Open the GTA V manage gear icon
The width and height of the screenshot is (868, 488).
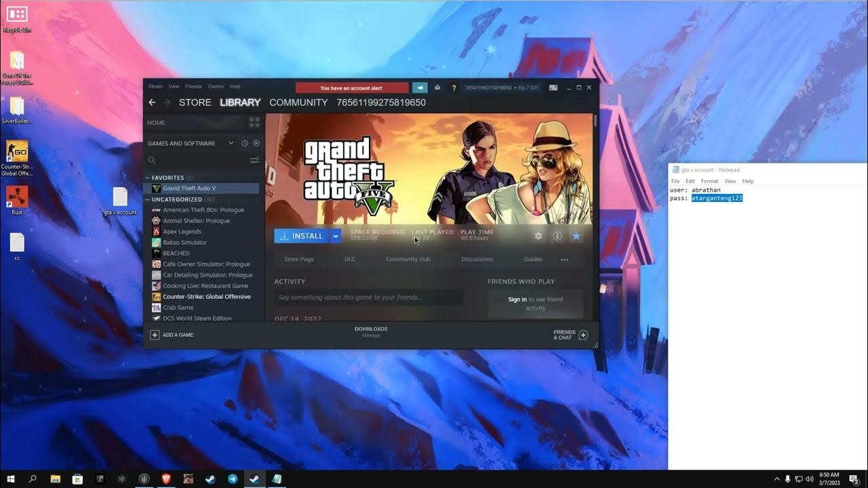pyautogui.click(x=538, y=236)
